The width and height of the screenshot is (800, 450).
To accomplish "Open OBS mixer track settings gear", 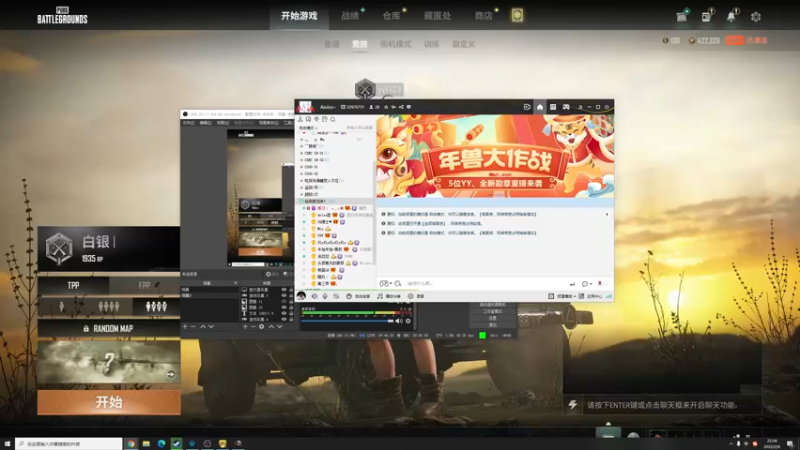I will [408, 321].
